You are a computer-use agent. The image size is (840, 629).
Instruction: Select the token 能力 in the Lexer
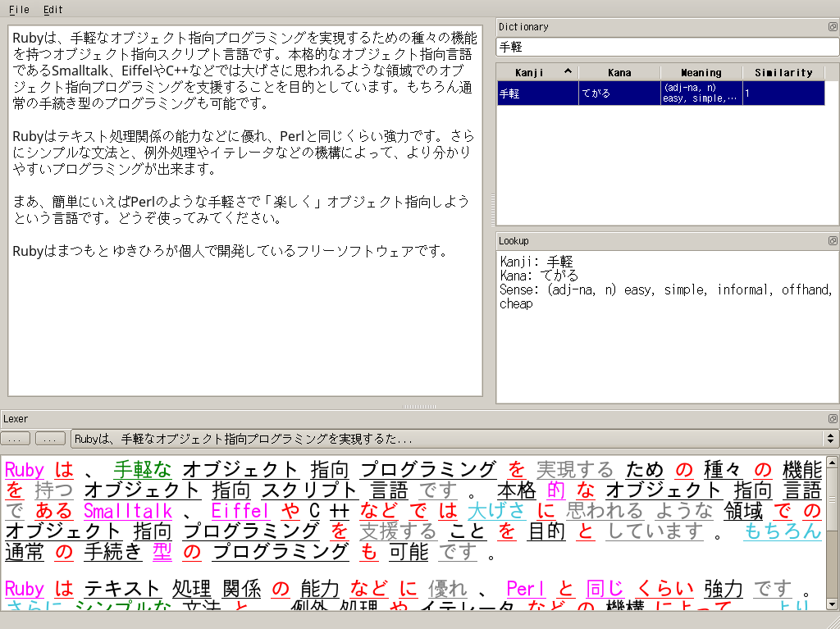[x=320, y=589]
